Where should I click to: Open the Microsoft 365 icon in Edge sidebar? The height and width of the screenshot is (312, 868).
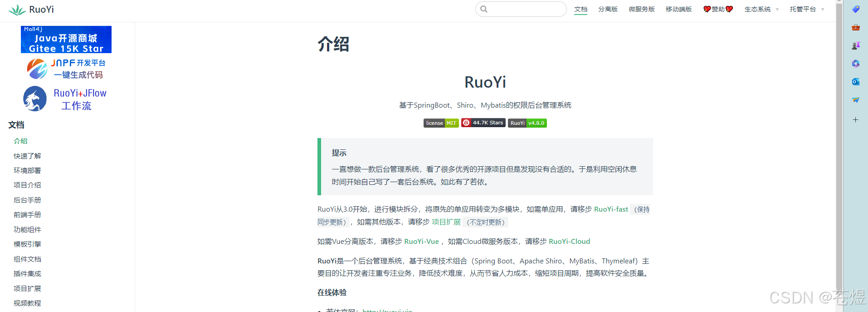(856, 64)
